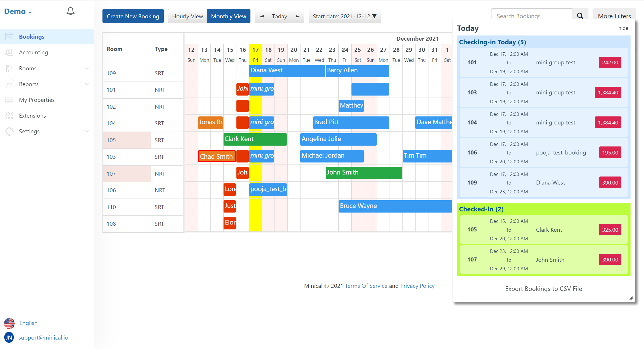Click the Today navigation button

point(279,16)
